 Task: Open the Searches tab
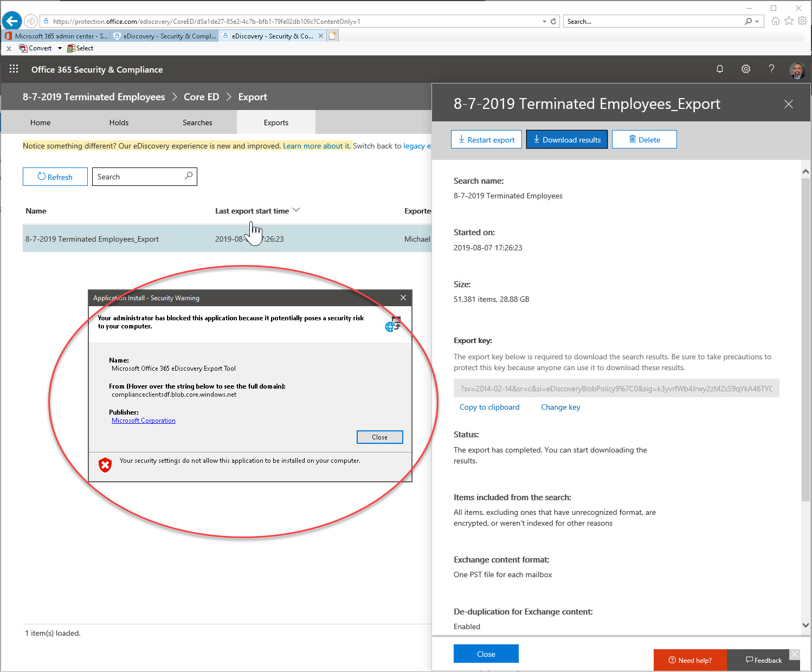197,122
